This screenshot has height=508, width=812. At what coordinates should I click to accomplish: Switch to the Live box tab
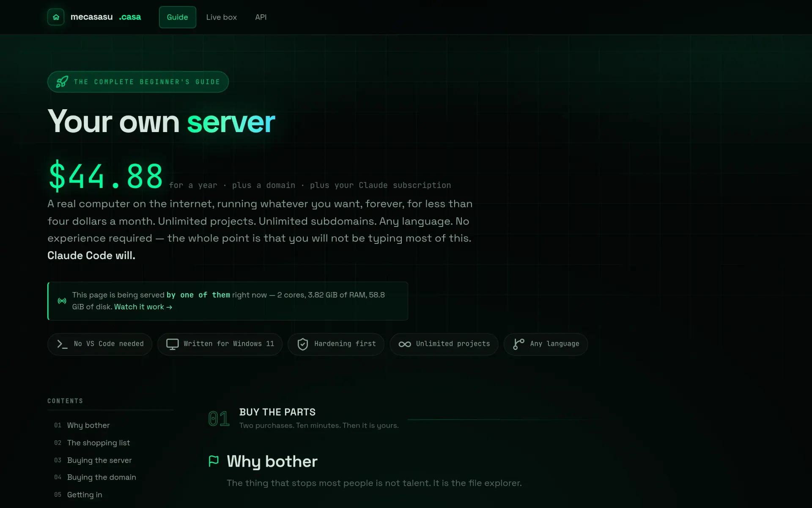pos(221,17)
